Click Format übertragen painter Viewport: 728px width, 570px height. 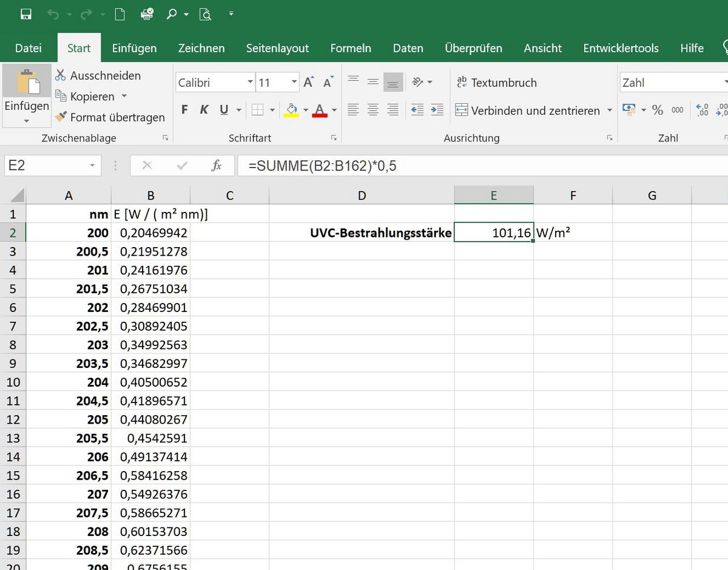pos(110,117)
